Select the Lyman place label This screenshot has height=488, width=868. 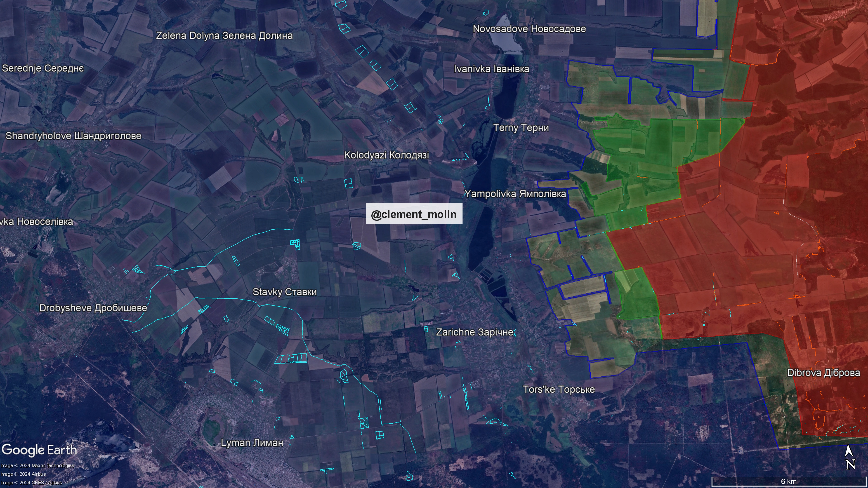(x=252, y=443)
